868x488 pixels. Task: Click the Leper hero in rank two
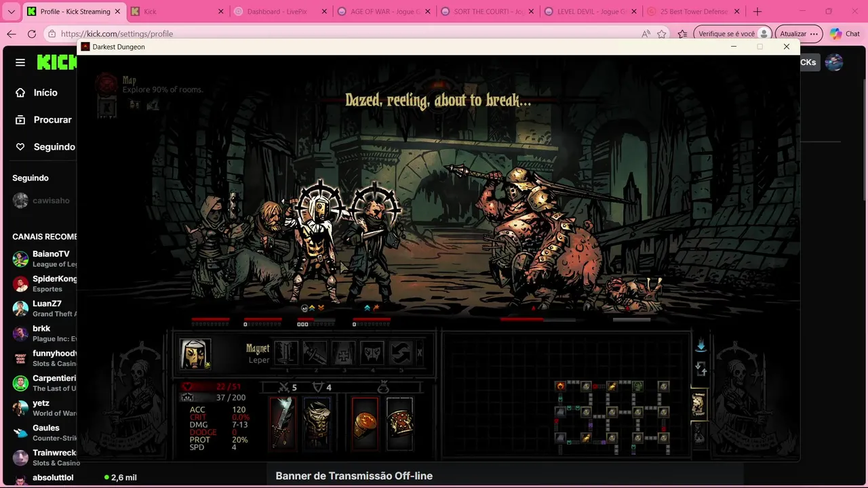[x=317, y=244]
